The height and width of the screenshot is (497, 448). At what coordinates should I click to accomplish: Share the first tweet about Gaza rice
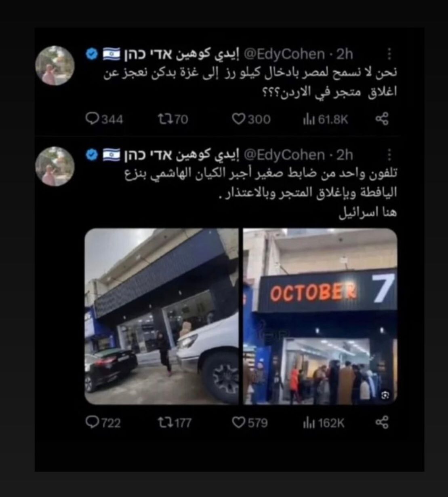382,119
